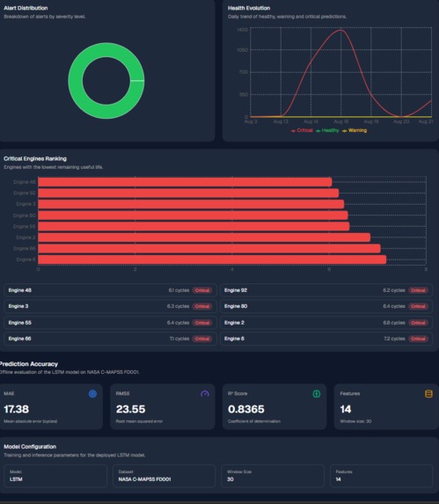
Task: Click the Alert Distribution heading
Action: point(26,8)
